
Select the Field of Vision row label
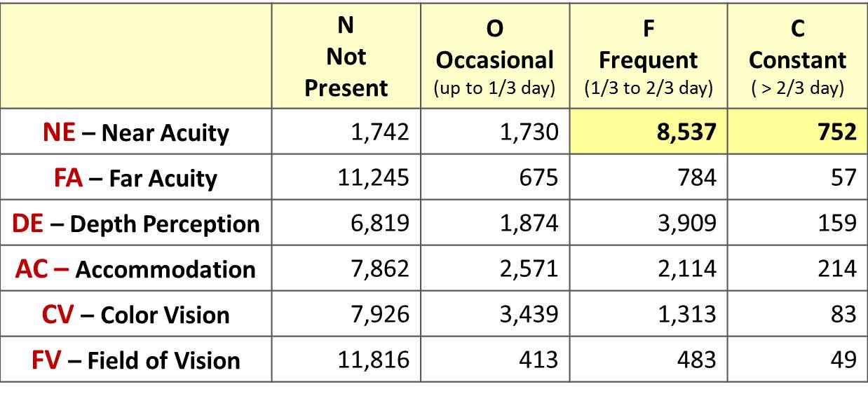point(136,360)
